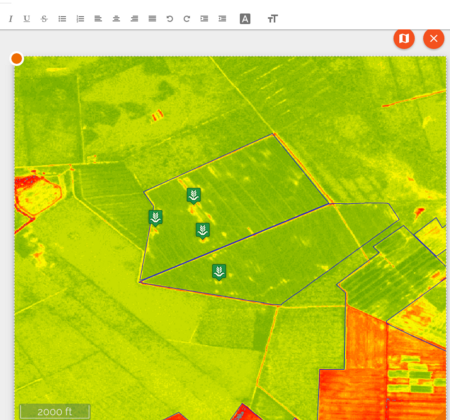Open the text color picker

245,19
